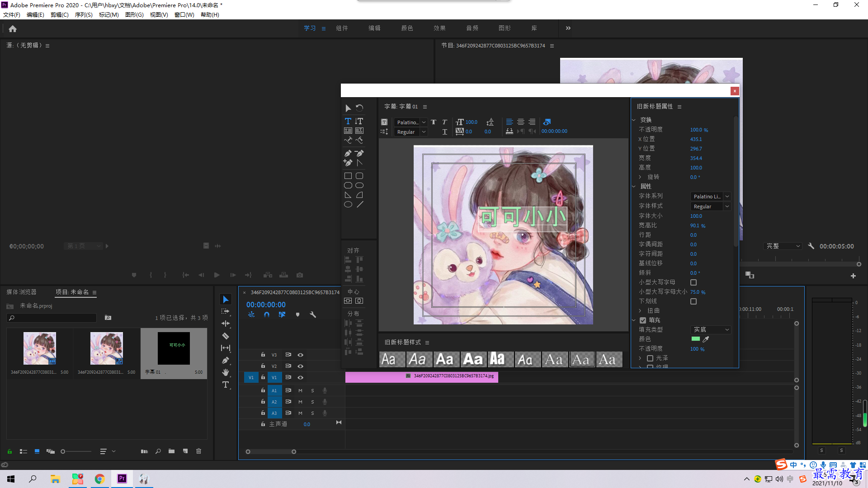Select the Ripple Edit tool
Image resolution: width=868 pixels, height=488 pixels.
click(x=226, y=324)
